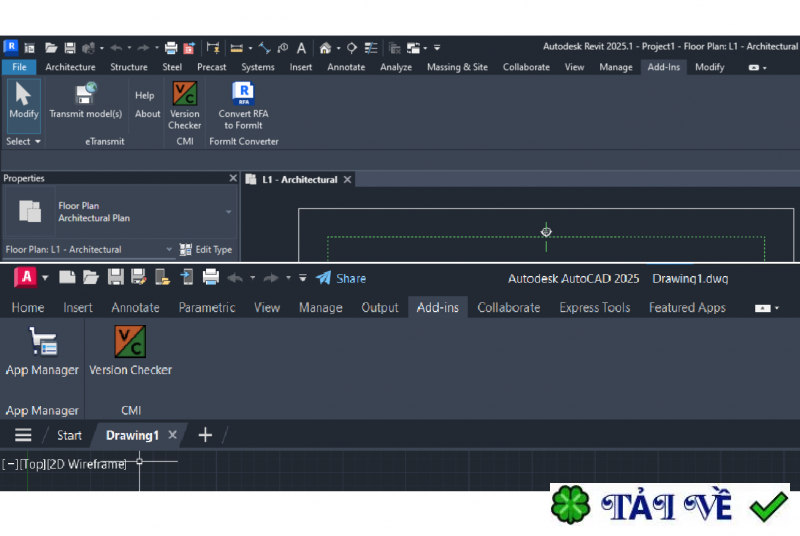Image resolution: width=800 pixels, height=536 pixels.
Task: Click the About button in the eTransmit panel
Action: pos(147,114)
